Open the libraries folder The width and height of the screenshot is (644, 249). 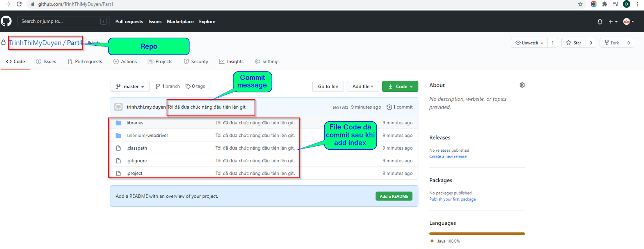point(135,123)
